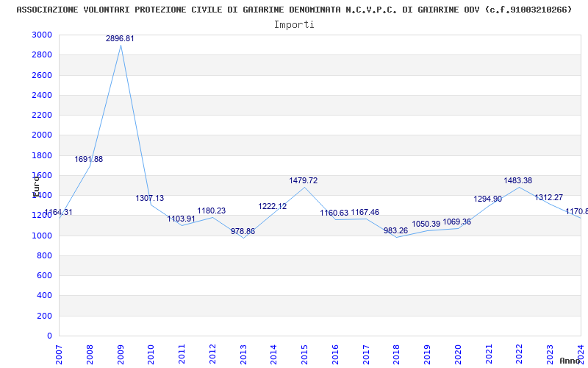Click the 0 y-axis tick label
Image resolution: width=588 pixels, height=368 pixels.
49,336
